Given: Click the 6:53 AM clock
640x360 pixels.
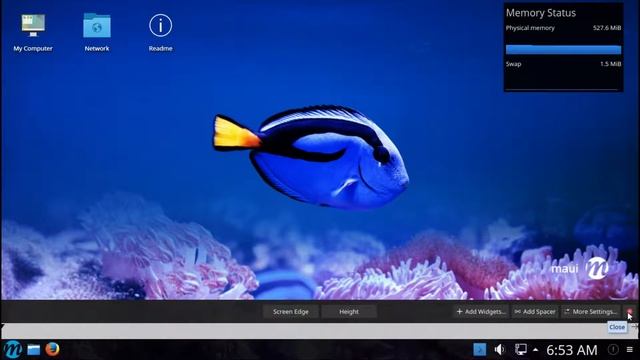Looking at the screenshot, I should [571, 350].
